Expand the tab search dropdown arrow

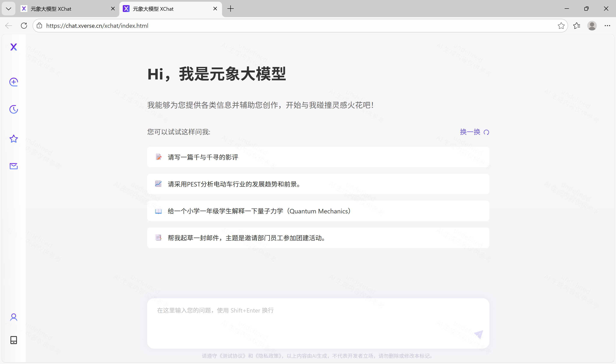point(9,9)
